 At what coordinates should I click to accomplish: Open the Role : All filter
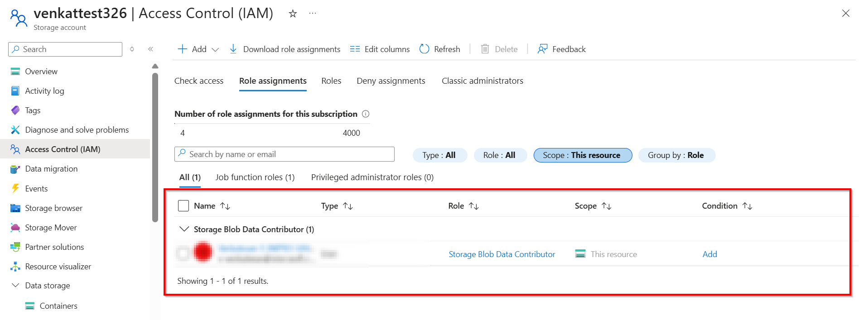[x=500, y=155]
